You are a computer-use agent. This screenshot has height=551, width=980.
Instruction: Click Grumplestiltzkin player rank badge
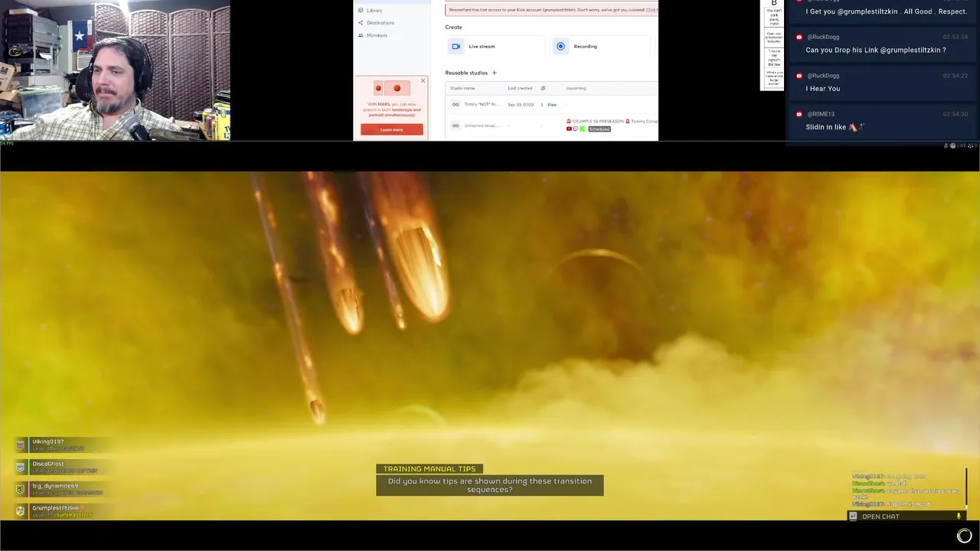click(21, 511)
